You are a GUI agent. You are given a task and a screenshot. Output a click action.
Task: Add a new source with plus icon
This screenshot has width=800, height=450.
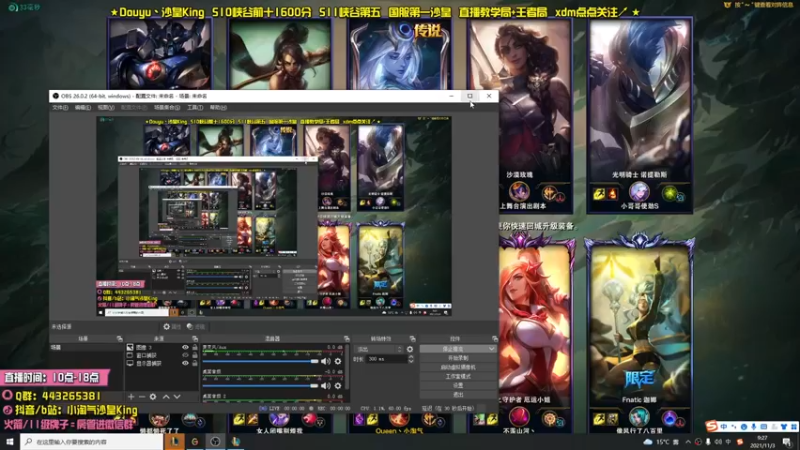tap(131, 396)
